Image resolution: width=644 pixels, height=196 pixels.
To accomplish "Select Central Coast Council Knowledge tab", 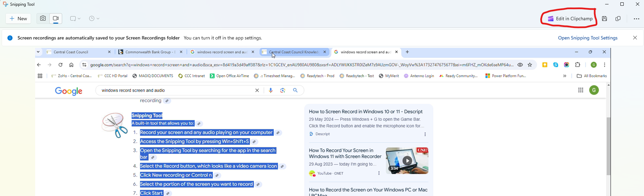I will pyautogui.click(x=294, y=52).
